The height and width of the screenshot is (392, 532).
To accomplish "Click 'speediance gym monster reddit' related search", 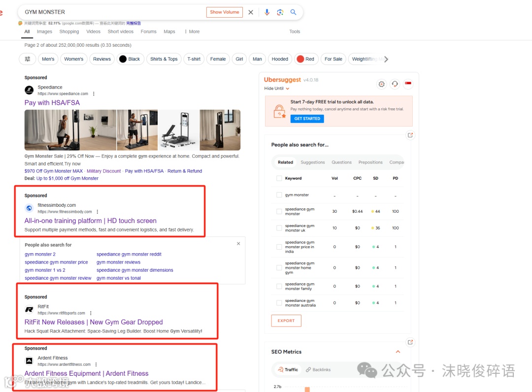I will point(129,254).
